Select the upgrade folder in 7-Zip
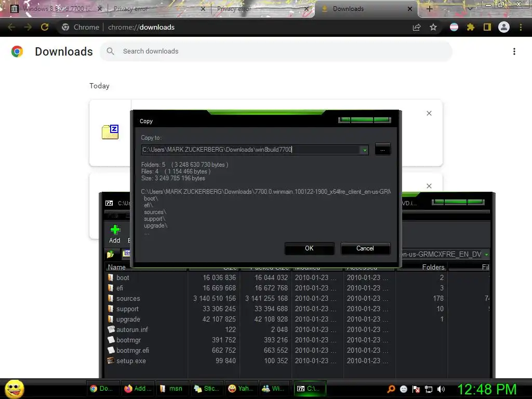Screen dimensions: 532x399 point(128,320)
